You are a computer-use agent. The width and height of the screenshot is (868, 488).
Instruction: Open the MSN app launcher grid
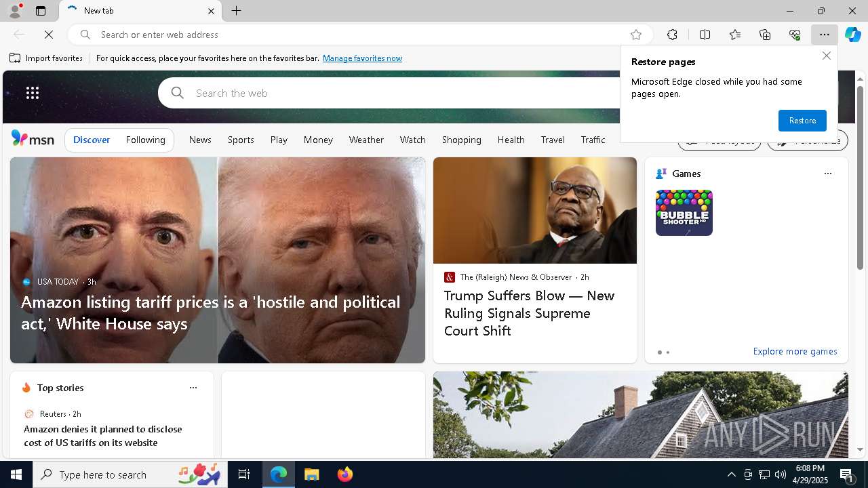(x=33, y=93)
